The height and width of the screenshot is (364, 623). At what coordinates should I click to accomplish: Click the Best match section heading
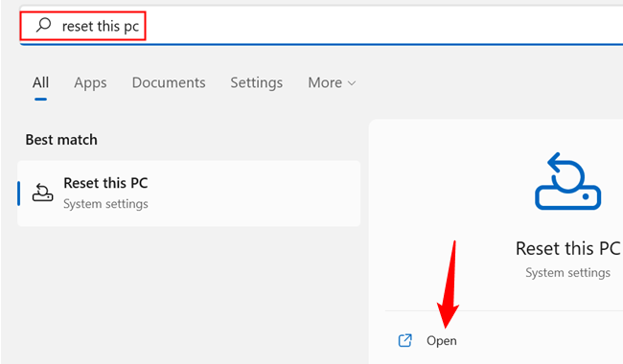(61, 140)
